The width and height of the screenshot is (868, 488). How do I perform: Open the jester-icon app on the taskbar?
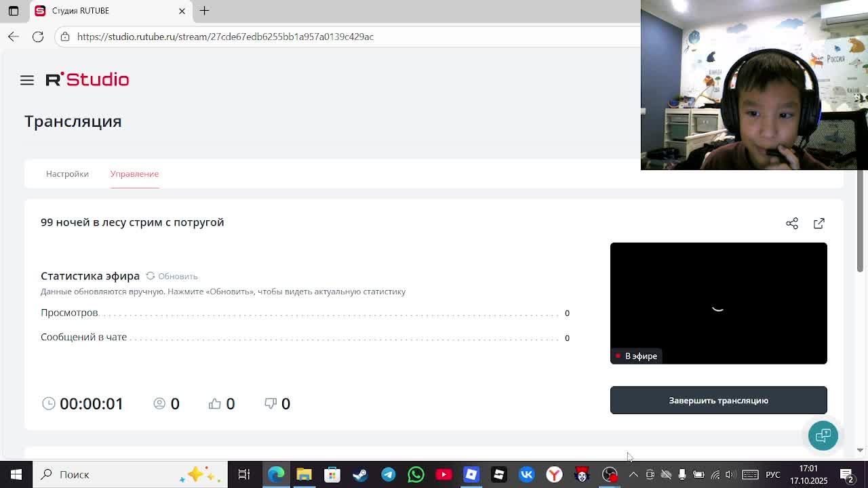click(x=583, y=474)
